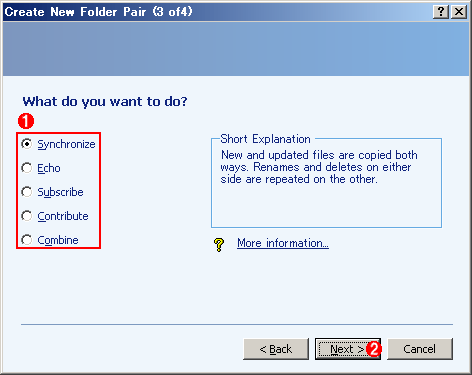
Task: Go to previous step with Back
Action: [276, 349]
